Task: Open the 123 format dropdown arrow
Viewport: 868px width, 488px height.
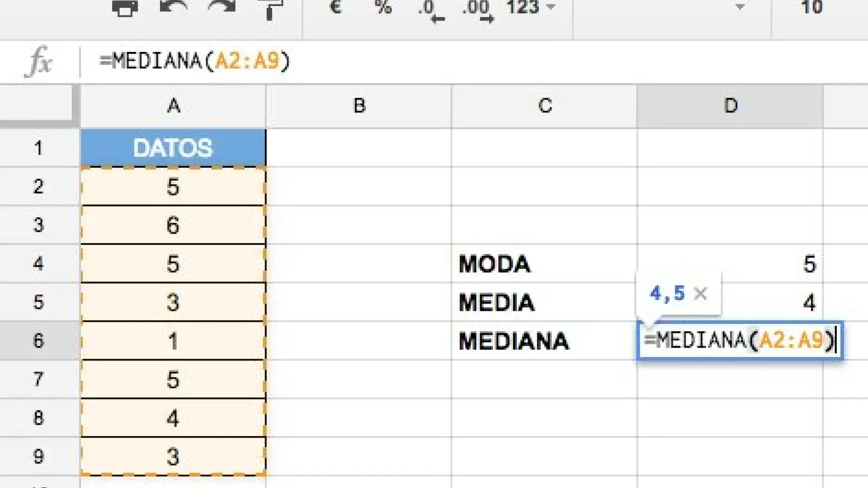Action: (x=550, y=7)
